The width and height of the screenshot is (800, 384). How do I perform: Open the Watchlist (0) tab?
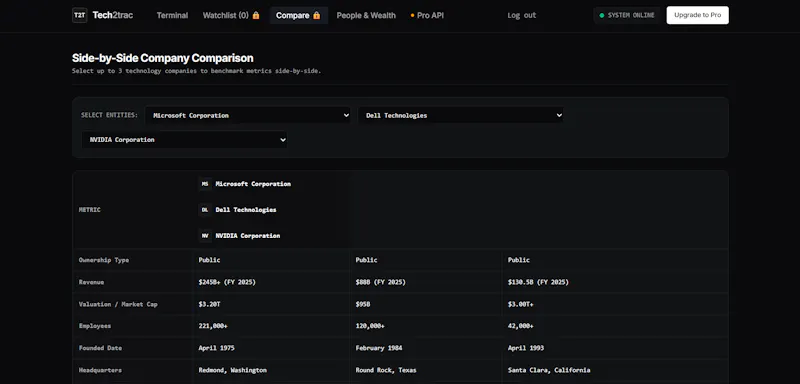click(231, 15)
